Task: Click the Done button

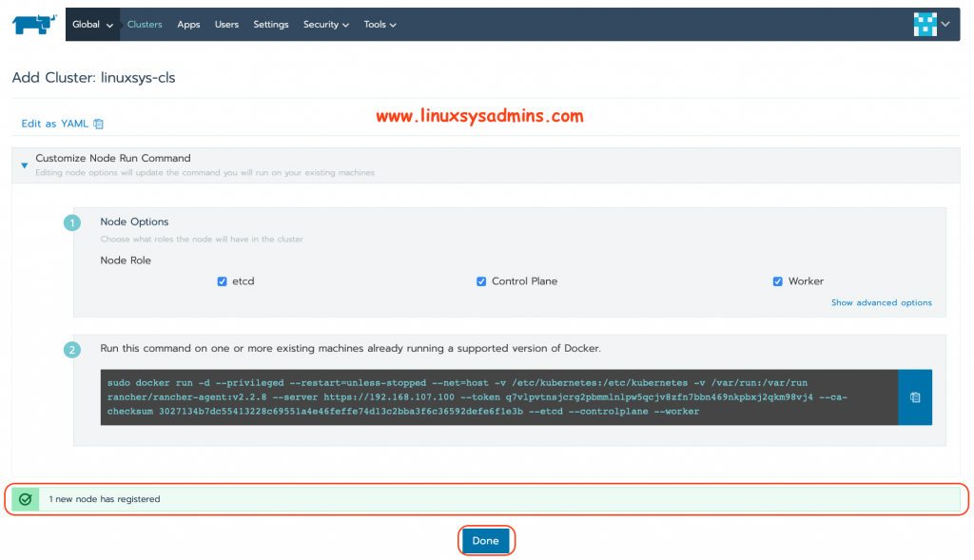Action: pos(486,541)
